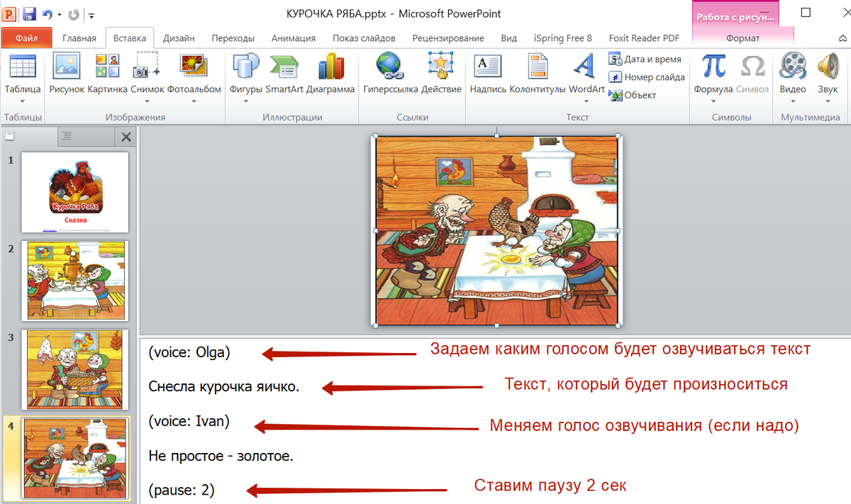Expand the Фигуры dropdown arrow
This screenshot has height=504, width=851.
(246, 101)
